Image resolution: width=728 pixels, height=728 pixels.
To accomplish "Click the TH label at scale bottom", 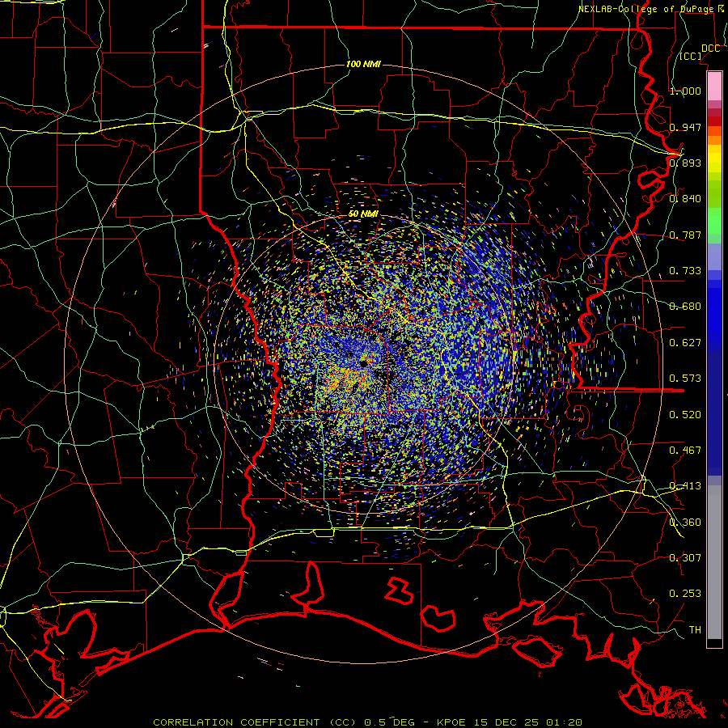I will 695,630.
